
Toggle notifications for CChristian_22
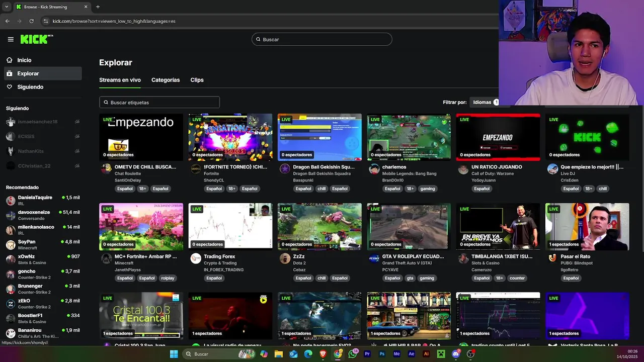tap(77, 166)
